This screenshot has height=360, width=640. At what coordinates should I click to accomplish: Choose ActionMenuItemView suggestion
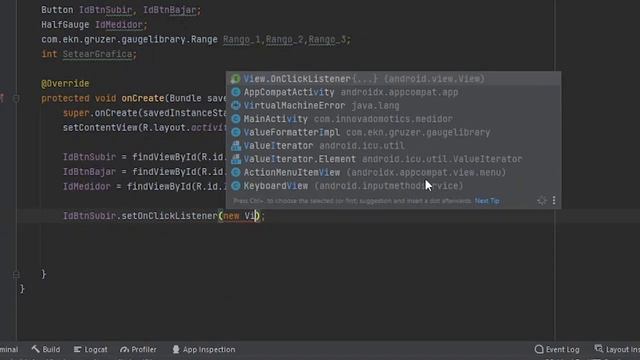(x=393, y=173)
